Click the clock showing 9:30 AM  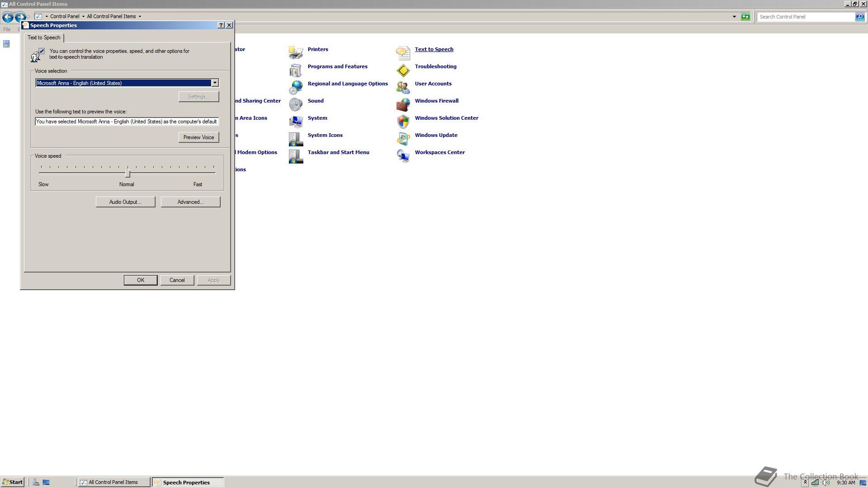846,483
